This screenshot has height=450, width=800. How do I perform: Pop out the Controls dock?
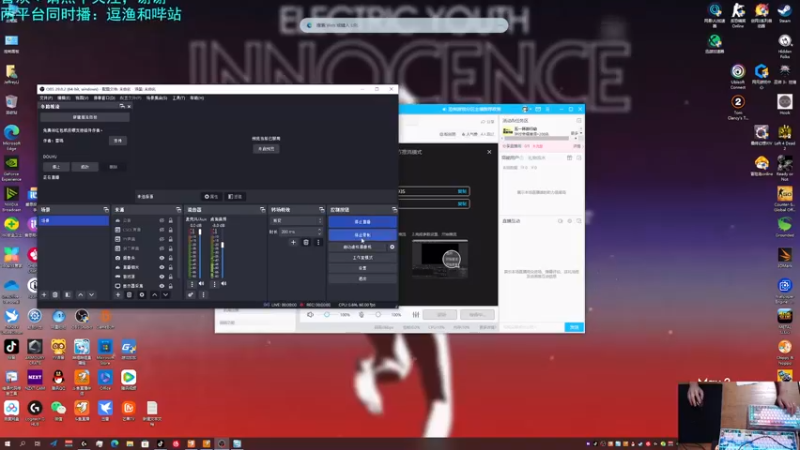(394, 210)
